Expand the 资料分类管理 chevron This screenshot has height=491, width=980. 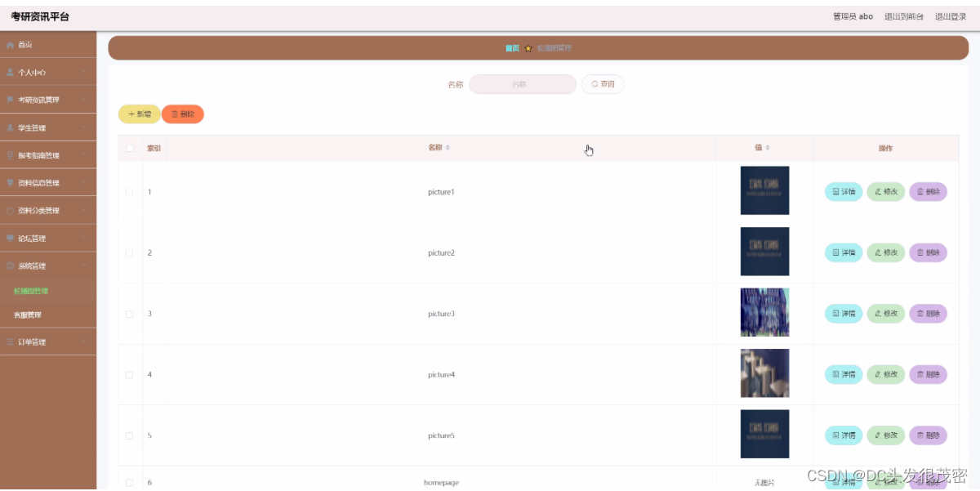[x=84, y=211]
